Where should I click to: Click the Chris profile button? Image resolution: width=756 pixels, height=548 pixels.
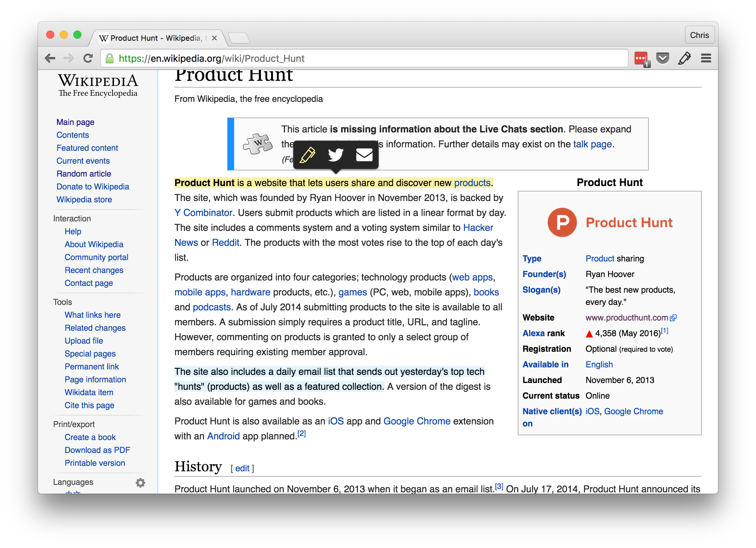(x=699, y=35)
